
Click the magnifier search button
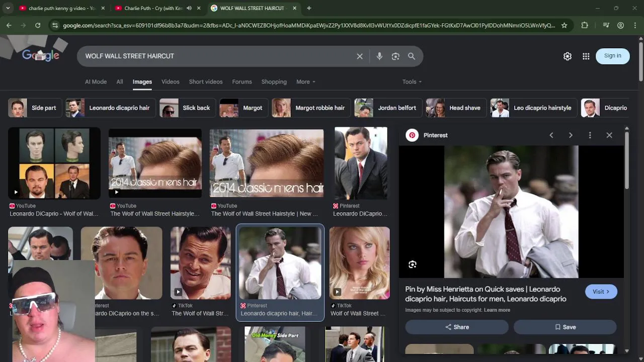[412, 56]
